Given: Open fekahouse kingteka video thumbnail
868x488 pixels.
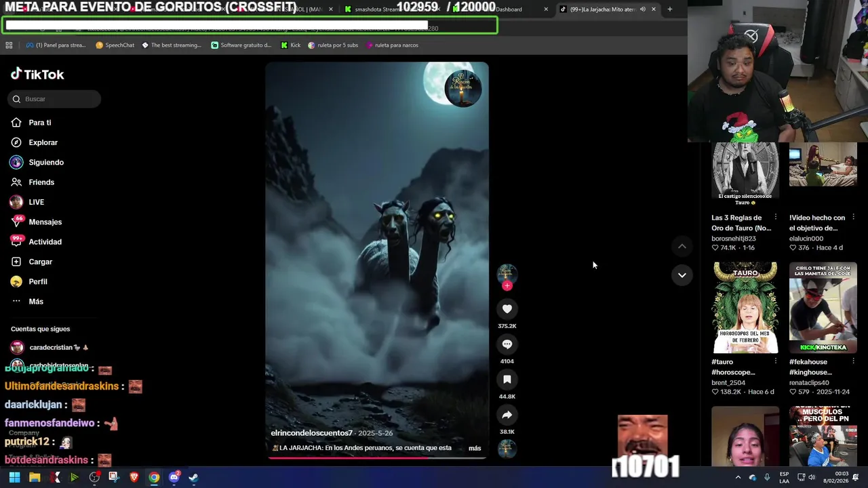Looking at the screenshot, I should [823, 308].
